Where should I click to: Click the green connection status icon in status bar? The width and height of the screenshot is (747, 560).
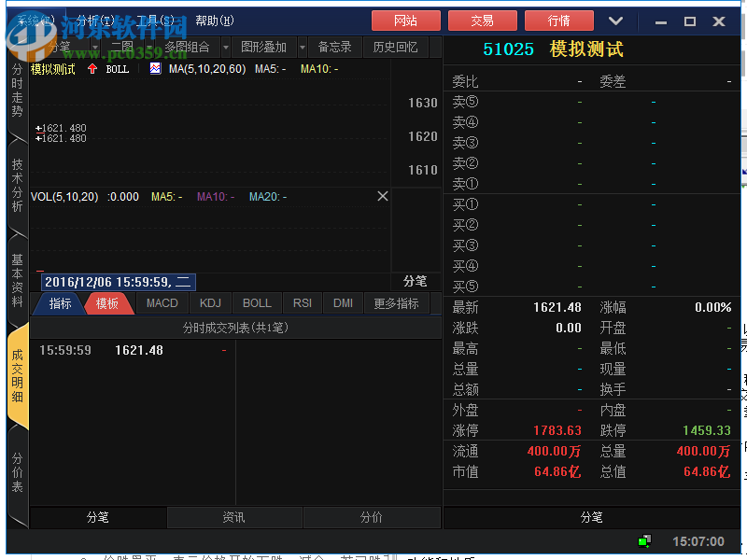pos(644,541)
